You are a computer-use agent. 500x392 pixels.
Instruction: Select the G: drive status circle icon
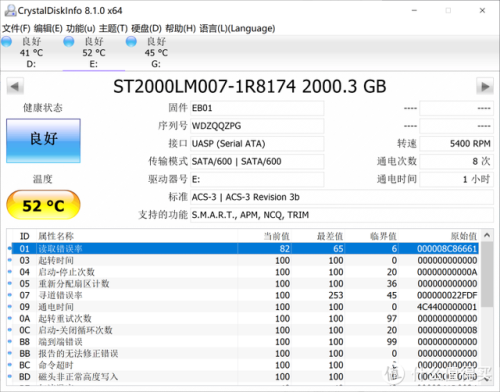131,42
